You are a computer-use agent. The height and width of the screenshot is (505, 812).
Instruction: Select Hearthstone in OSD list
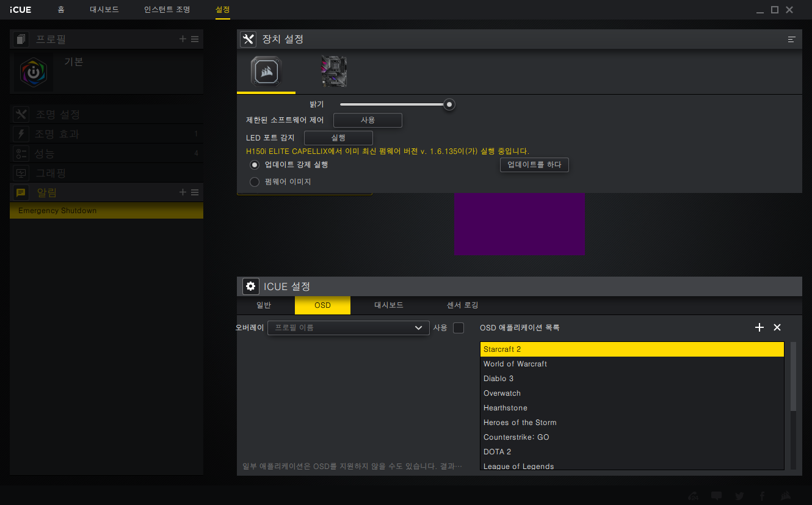[x=632, y=408]
